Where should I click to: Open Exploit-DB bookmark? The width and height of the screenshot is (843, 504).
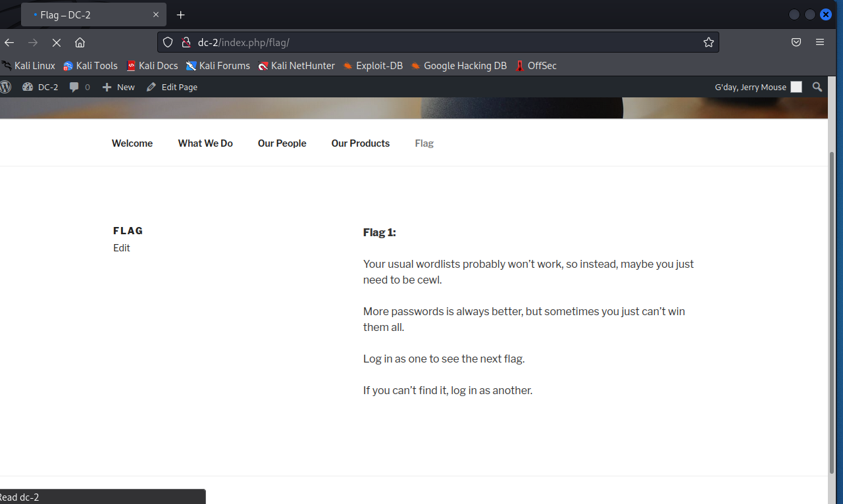coord(372,66)
